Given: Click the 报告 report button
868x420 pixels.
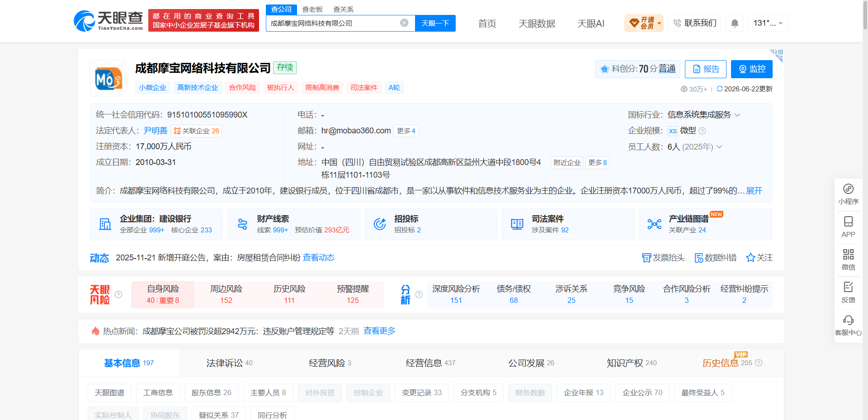Looking at the screenshot, I should [706, 69].
